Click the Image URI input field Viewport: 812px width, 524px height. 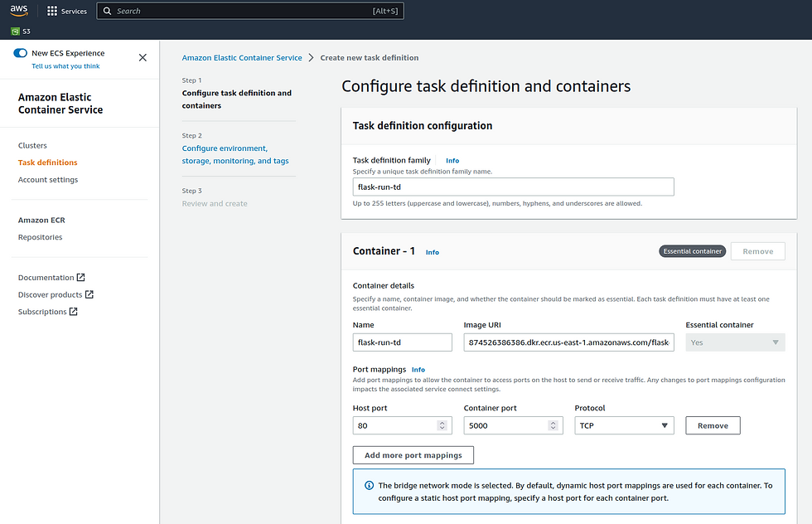point(568,342)
